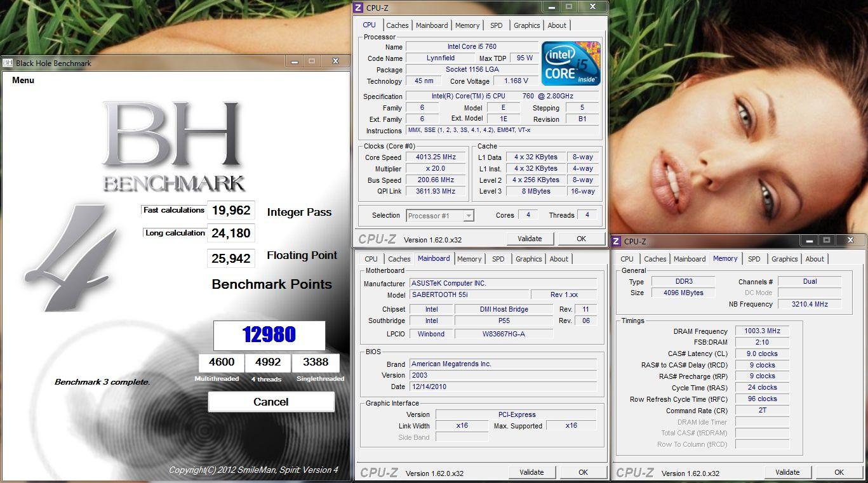The image size is (868, 483).
Task: Open Graphics tab in top CPU-Z window
Action: click(x=527, y=25)
